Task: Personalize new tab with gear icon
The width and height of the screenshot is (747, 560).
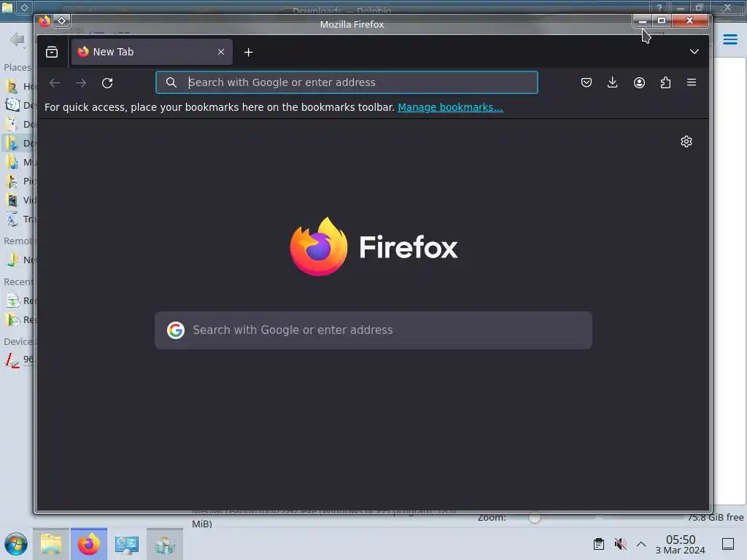Action: click(686, 141)
